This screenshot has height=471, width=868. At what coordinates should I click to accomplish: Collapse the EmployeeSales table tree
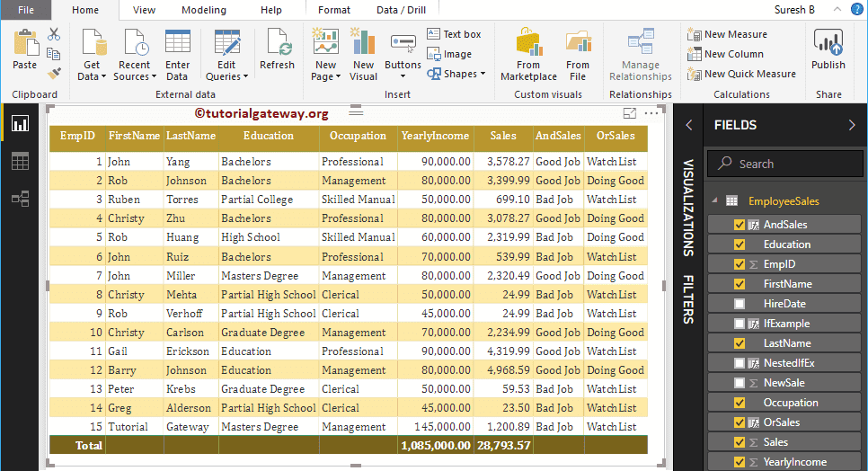(x=713, y=201)
